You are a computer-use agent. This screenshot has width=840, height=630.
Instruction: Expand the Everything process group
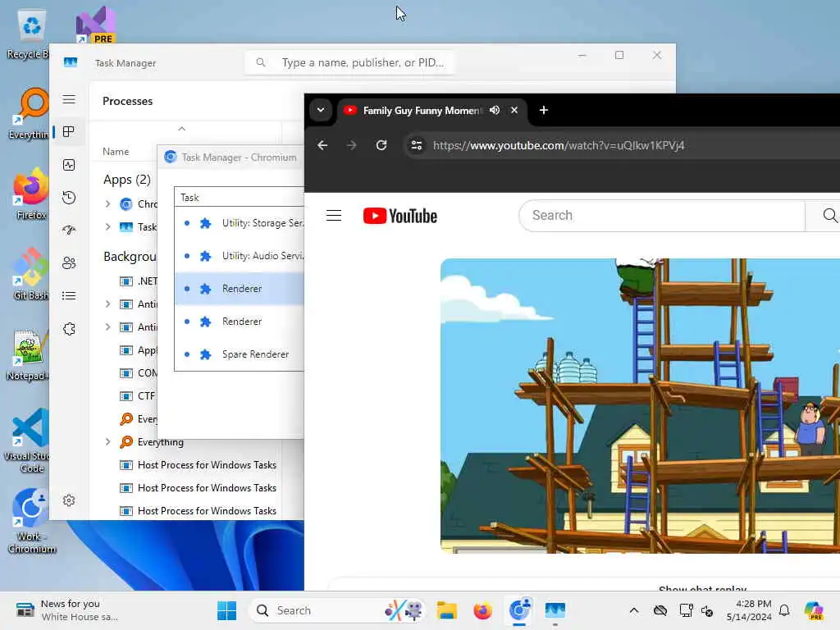tap(107, 442)
